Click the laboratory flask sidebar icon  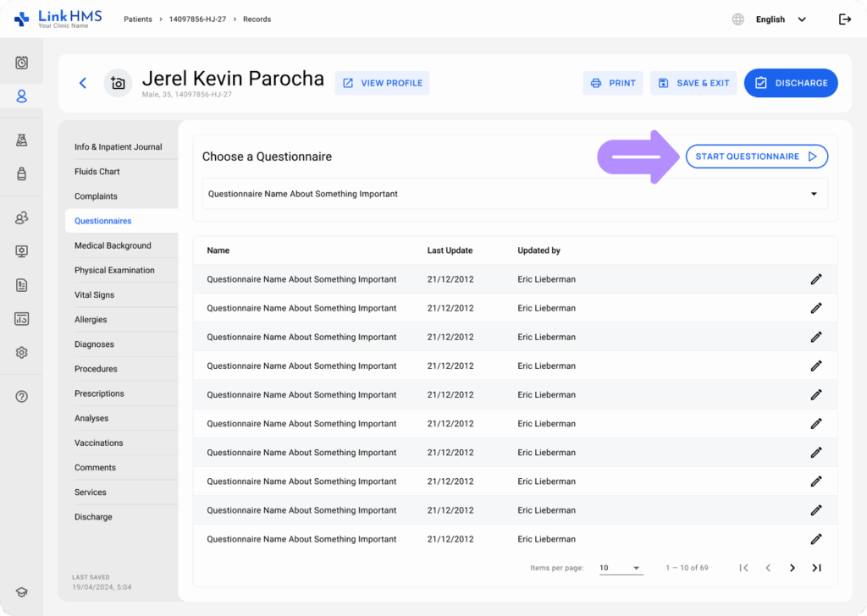coord(22,140)
